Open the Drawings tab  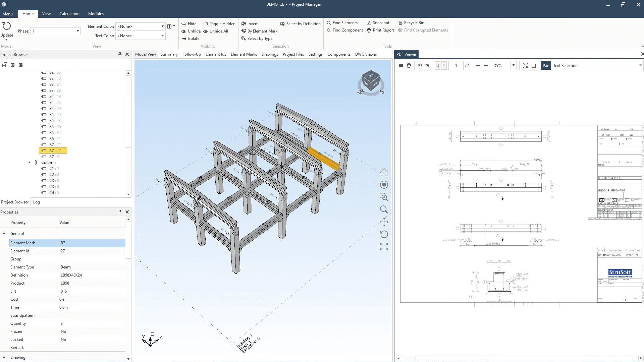[269, 54]
